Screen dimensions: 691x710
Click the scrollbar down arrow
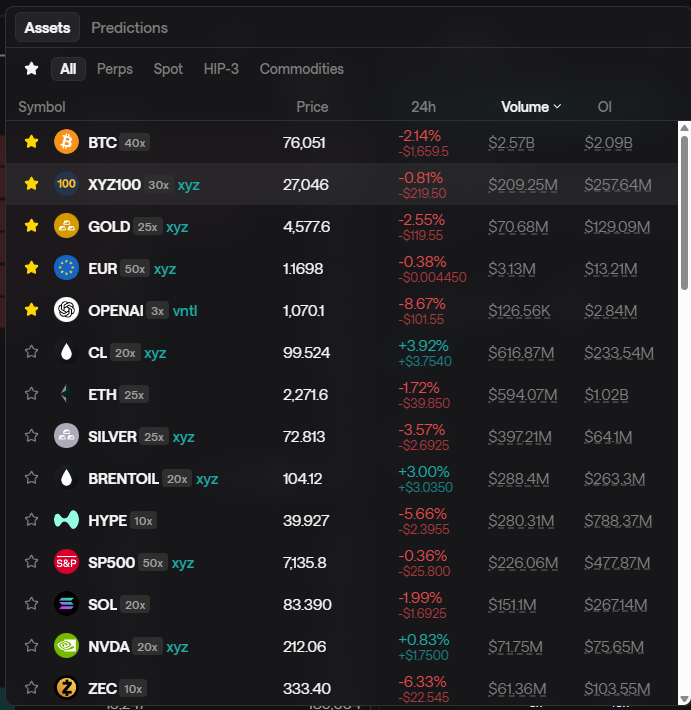tap(684, 700)
